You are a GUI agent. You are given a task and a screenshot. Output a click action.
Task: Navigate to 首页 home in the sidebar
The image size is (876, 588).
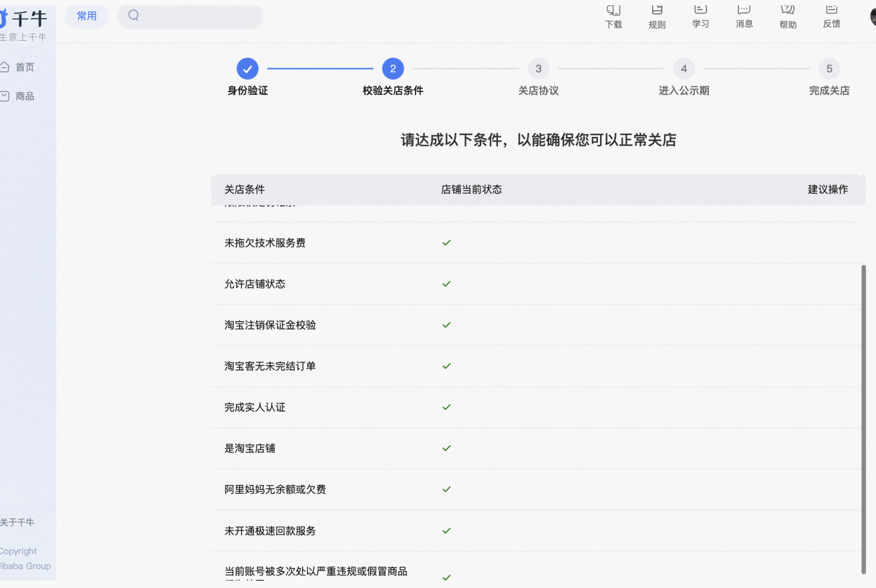pos(17,66)
